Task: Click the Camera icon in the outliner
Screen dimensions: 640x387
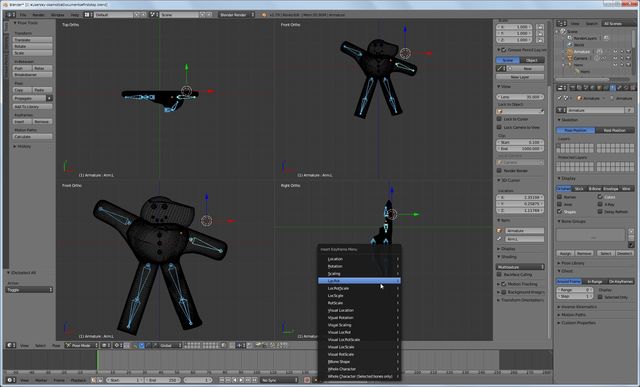Action: click(x=570, y=58)
